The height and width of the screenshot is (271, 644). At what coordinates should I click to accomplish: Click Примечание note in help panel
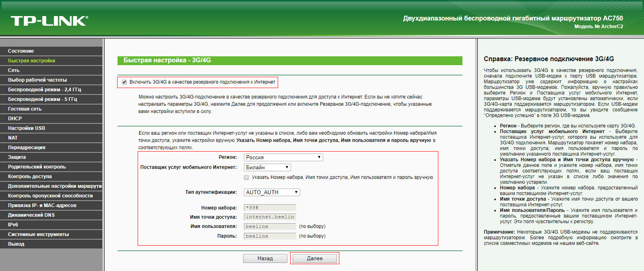click(x=561, y=238)
